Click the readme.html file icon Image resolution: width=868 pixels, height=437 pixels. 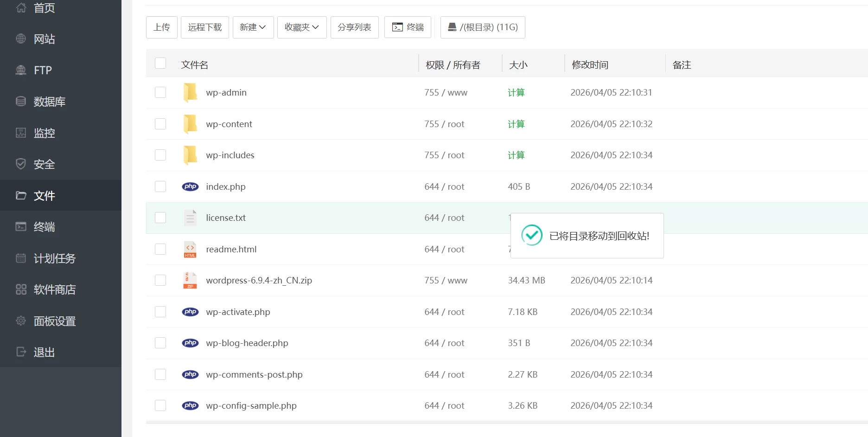point(190,250)
